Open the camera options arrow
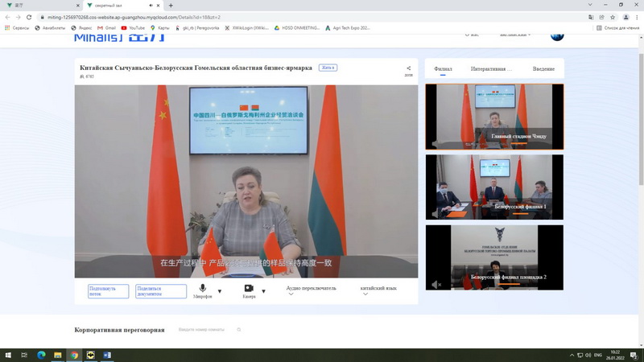The image size is (644, 362). click(x=264, y=291)
